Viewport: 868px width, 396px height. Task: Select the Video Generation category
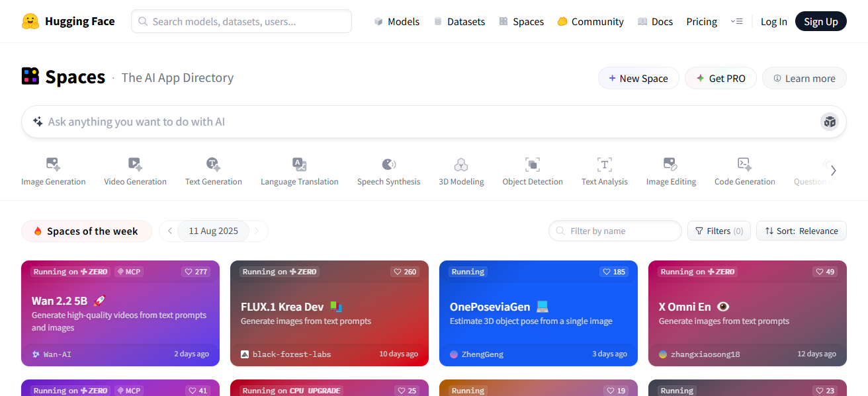[135, 172]
